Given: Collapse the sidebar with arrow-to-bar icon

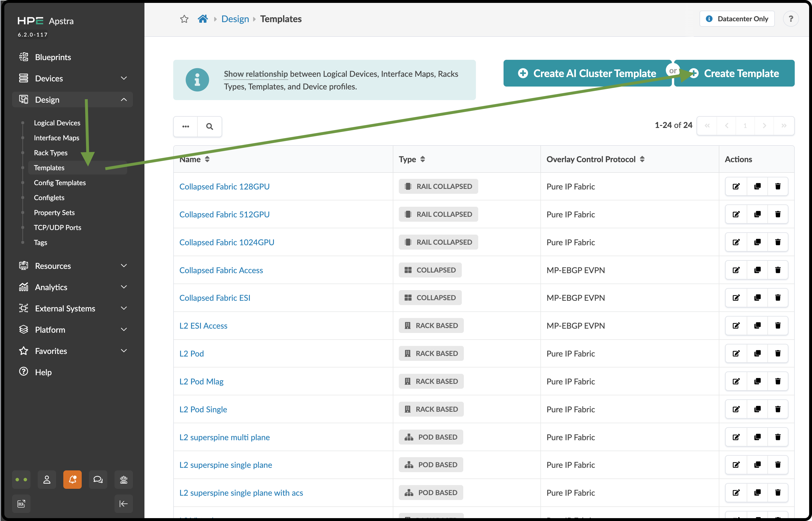Looking at the screenshot, I should 123,504.
